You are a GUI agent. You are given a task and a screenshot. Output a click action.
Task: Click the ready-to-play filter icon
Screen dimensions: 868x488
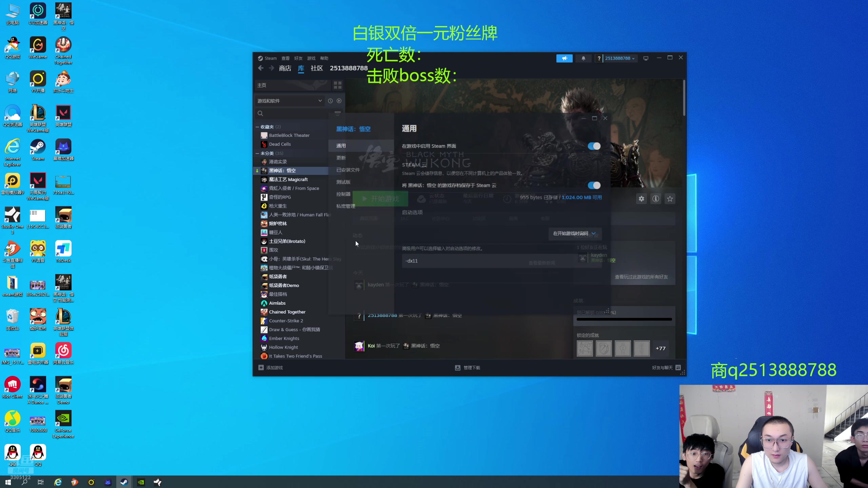(339, 101)
